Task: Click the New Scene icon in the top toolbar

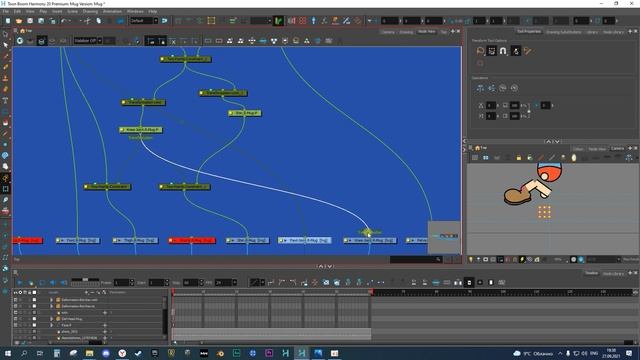Action: coord(8,20)
